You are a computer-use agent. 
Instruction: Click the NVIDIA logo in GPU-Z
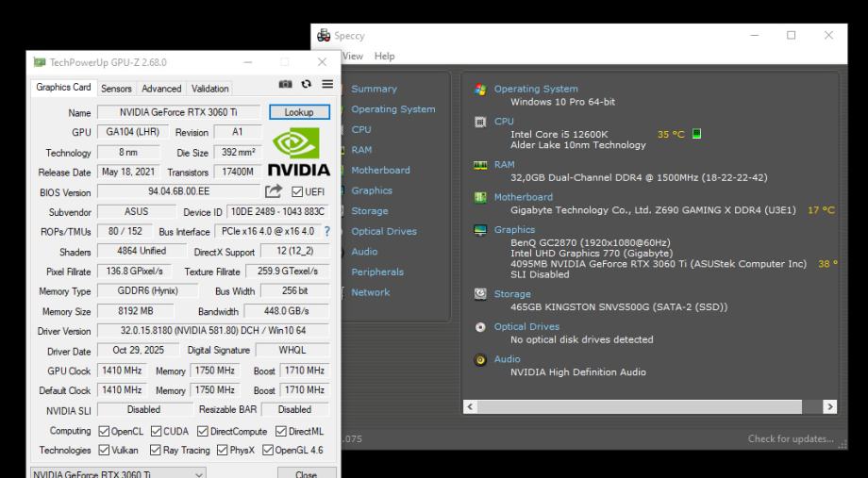click(299, 152)
